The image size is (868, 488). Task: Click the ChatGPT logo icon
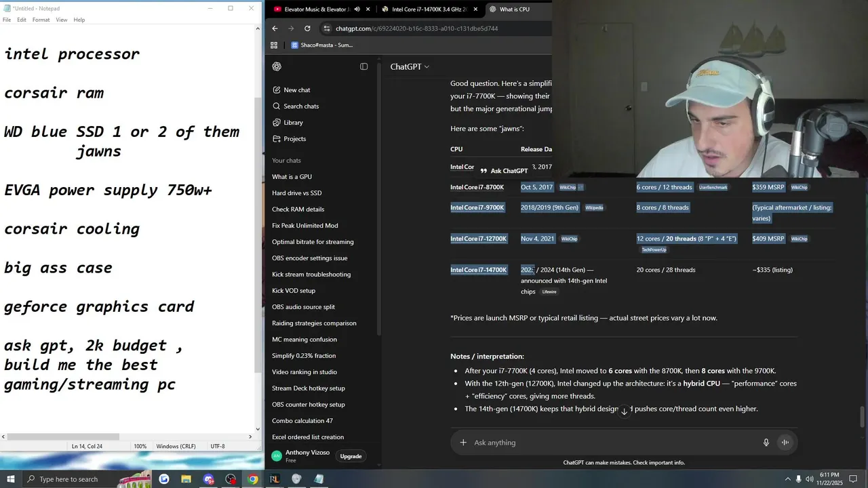tap(277, 66)
